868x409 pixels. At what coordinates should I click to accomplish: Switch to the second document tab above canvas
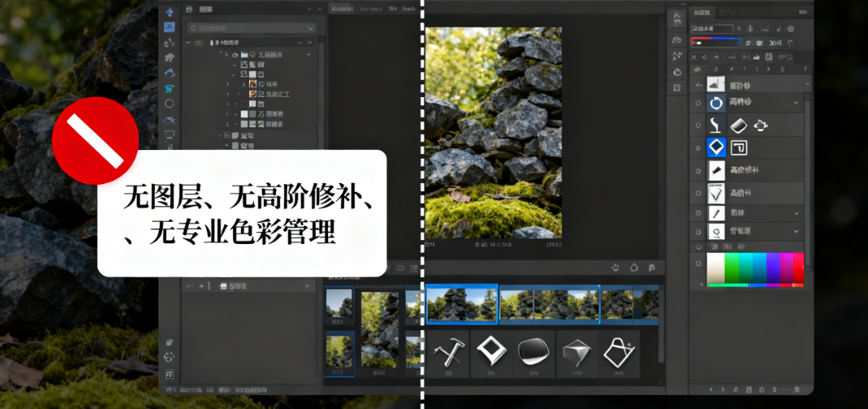(x=372, y=9)
